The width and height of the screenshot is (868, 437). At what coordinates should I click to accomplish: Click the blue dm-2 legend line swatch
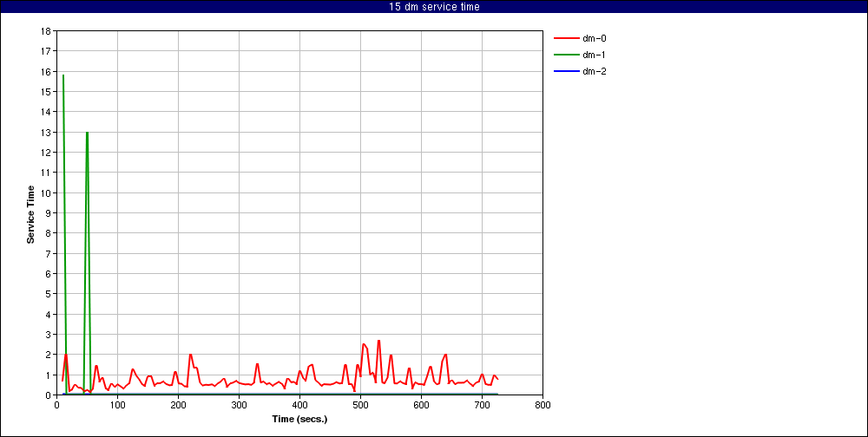tap(565, 71)
